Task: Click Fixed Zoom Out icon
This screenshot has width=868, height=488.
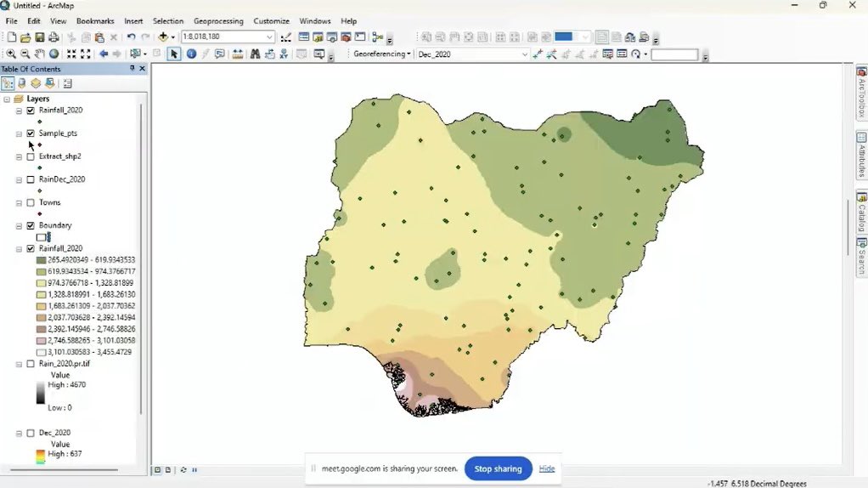Action: pos(85,54)
